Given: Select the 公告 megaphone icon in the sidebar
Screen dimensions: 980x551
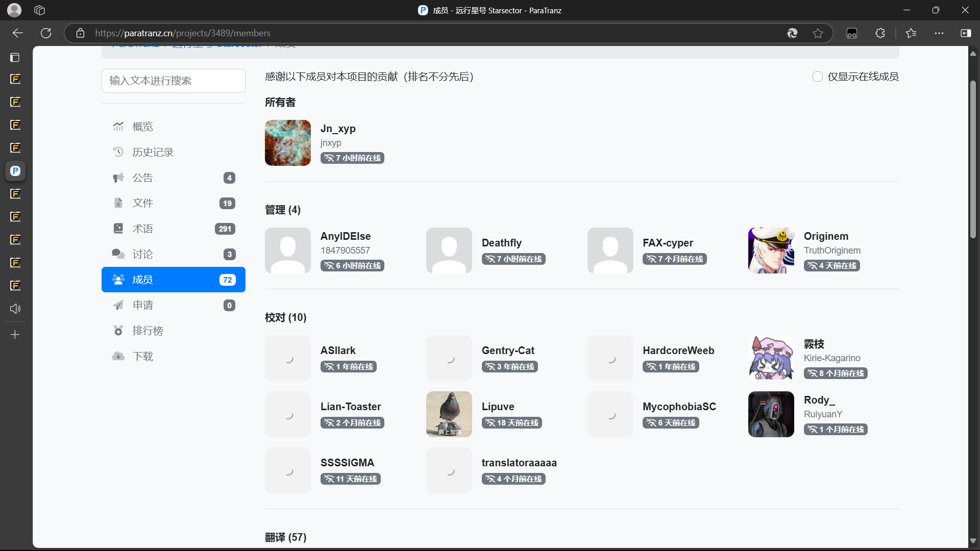Looking at the screenshot, I should (118, 177).
